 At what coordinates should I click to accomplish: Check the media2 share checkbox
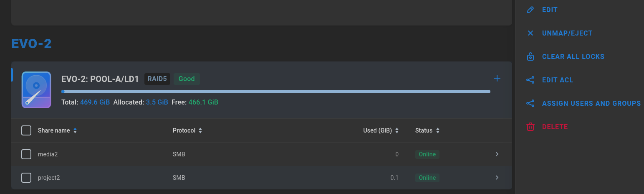pyautogui.click(x=26, y=154)
